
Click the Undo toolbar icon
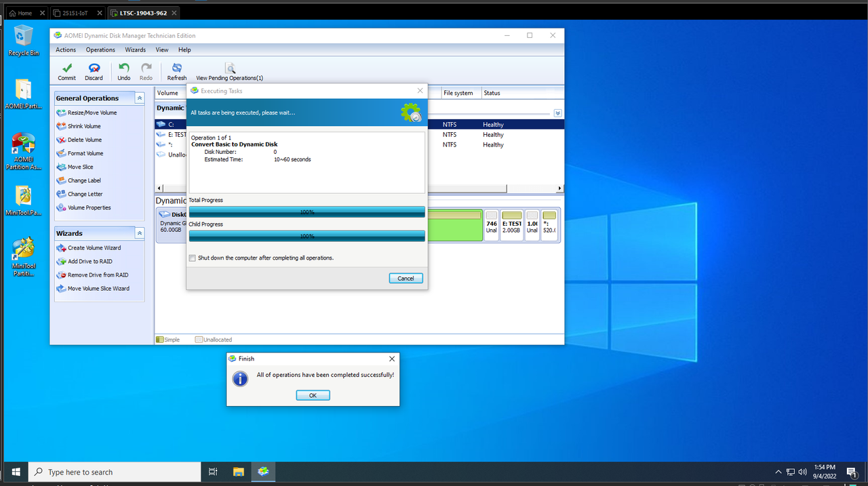(123, 71)
